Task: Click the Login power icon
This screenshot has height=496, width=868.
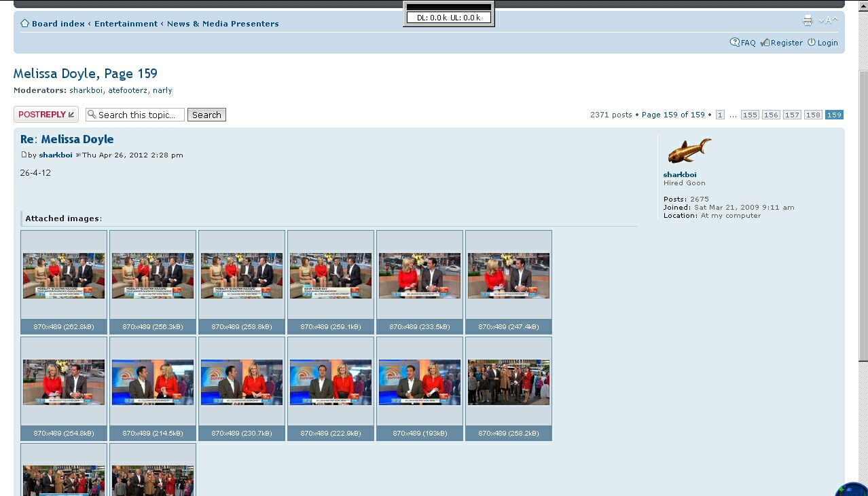Action: click(811, 42)
